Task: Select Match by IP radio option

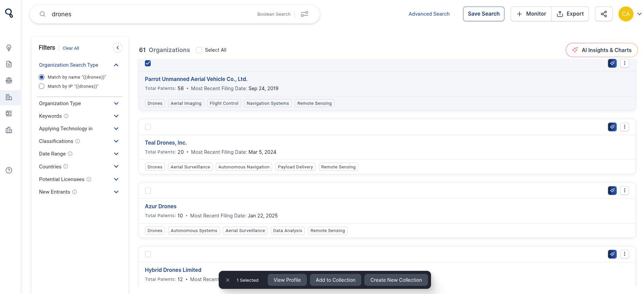Action: click(42, 86)
